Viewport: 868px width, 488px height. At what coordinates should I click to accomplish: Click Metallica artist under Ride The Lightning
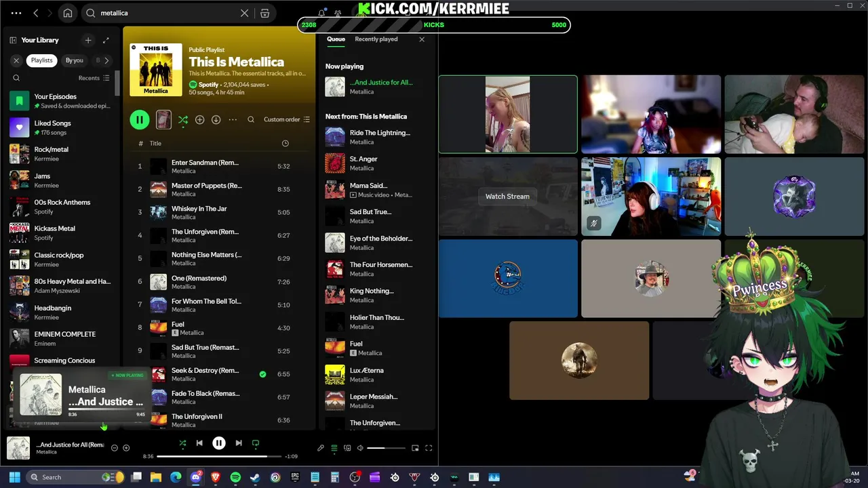click(x=361, y=142)
